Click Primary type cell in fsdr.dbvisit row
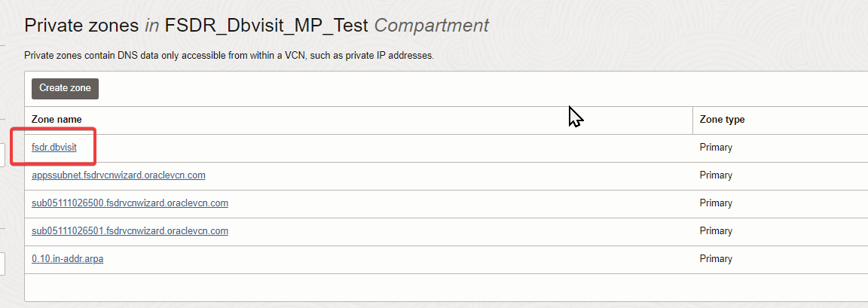 716,148
